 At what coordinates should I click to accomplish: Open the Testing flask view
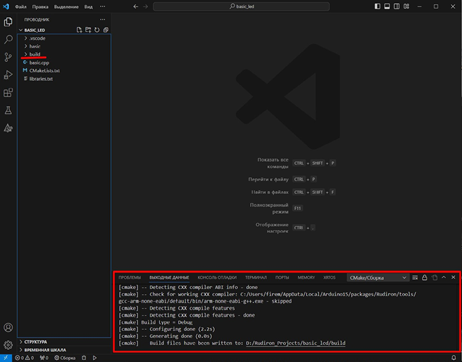click(x=8, y=110)
